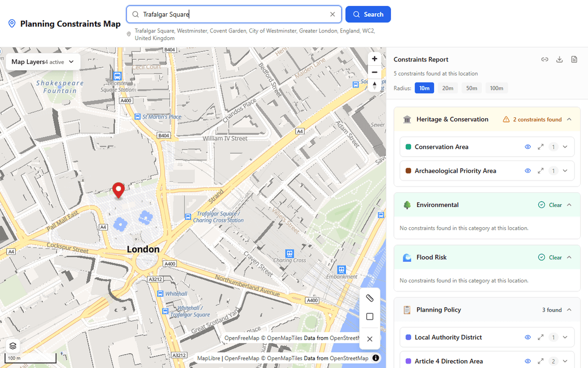
Task: Download the constraints report
Action: point(559,59)
